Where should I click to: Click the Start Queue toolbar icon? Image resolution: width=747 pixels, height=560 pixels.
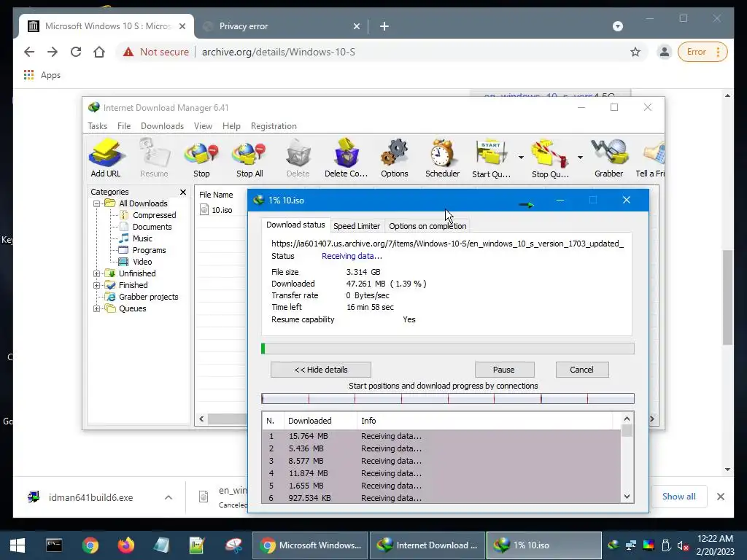[x=491, y=158]
